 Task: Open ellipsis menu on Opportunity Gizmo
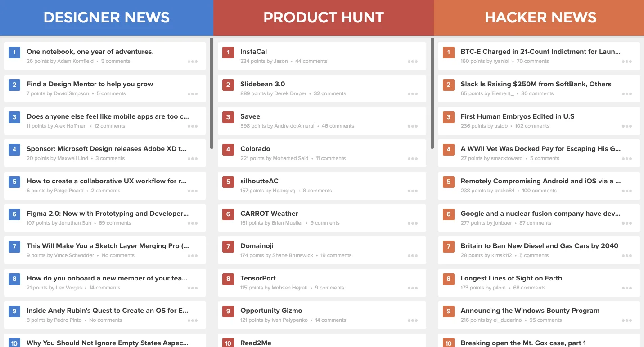(413, 320)
